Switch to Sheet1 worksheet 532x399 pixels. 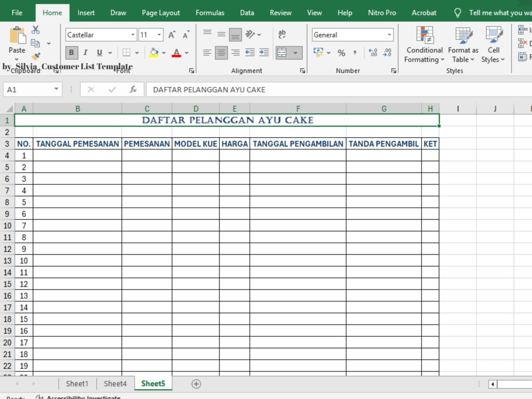(77, 384)
